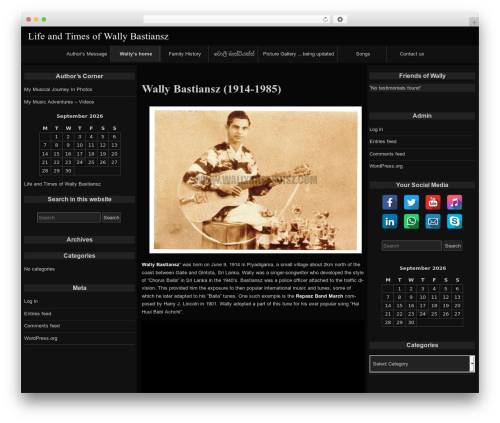Open the YouTube social icon

click(x=433, y=202)
